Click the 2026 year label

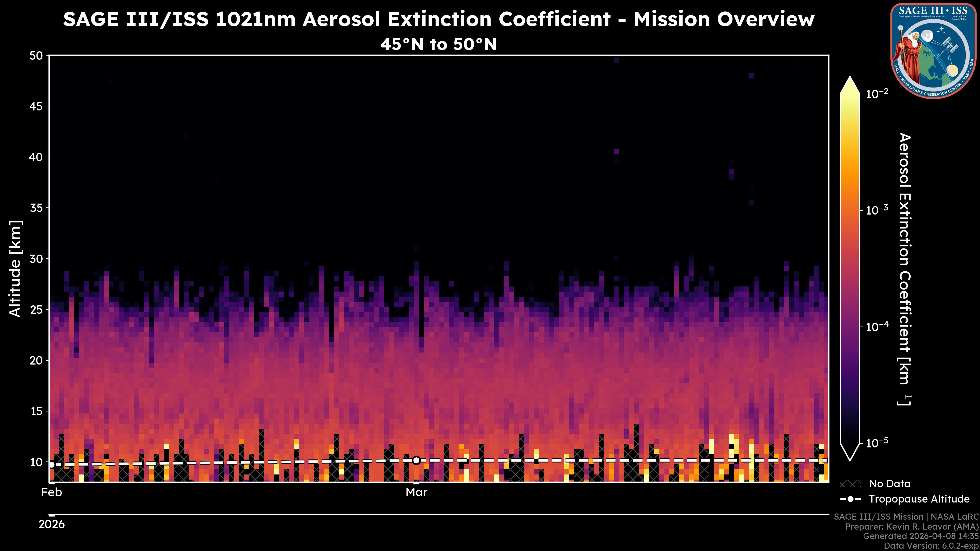(52, 525)
